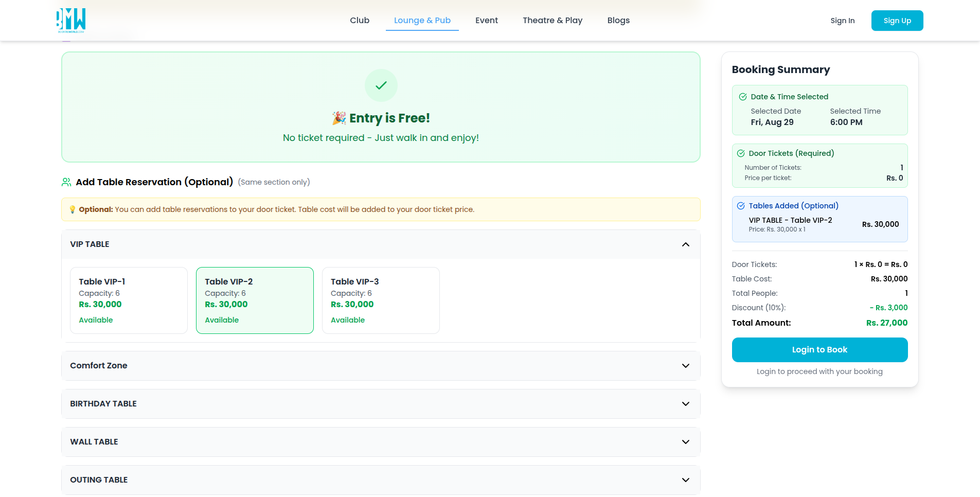The image size is (980, 497).
Task: Expand the Comfort Zone section
Action: tap(685, 366)
